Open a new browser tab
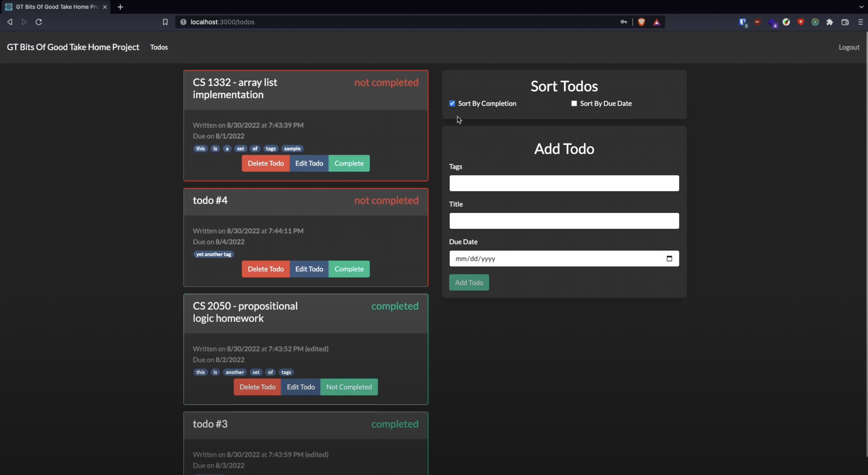The height and width of the screenshot is (475, 868). coord(120,7)
